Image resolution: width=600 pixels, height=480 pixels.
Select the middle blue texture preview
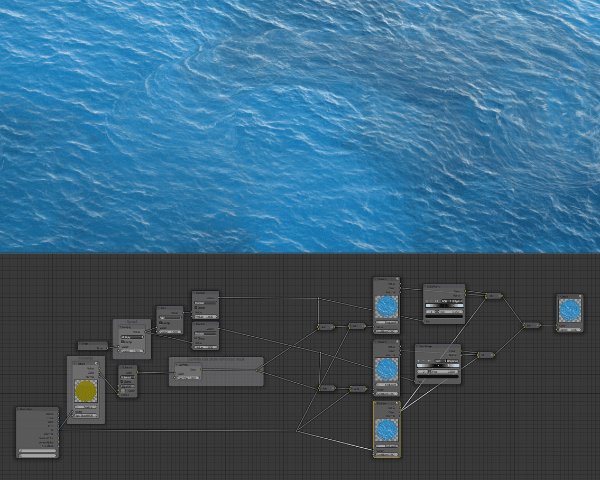click(386, 369)
